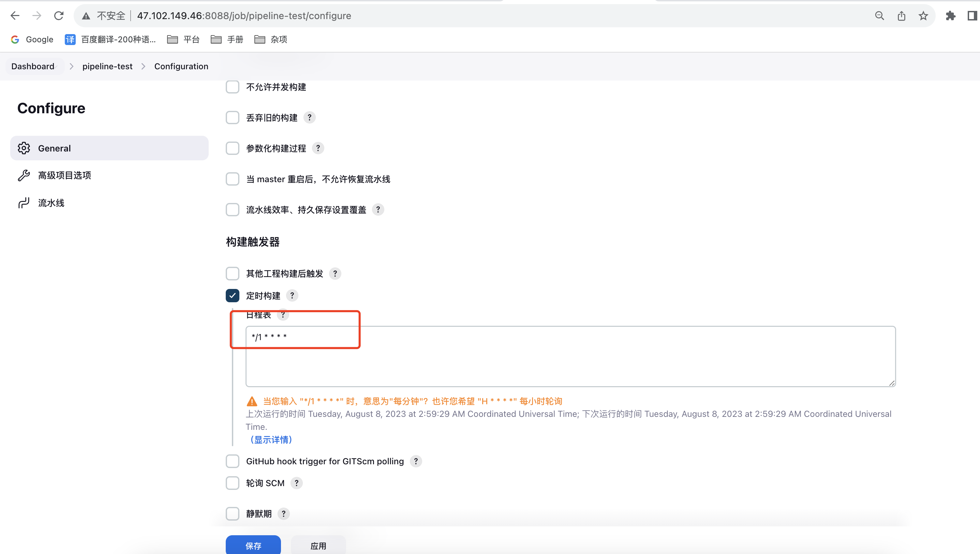Click the zoom magnifier icon in address bar
Screen dimensions: 980x554
pos(879,16)
